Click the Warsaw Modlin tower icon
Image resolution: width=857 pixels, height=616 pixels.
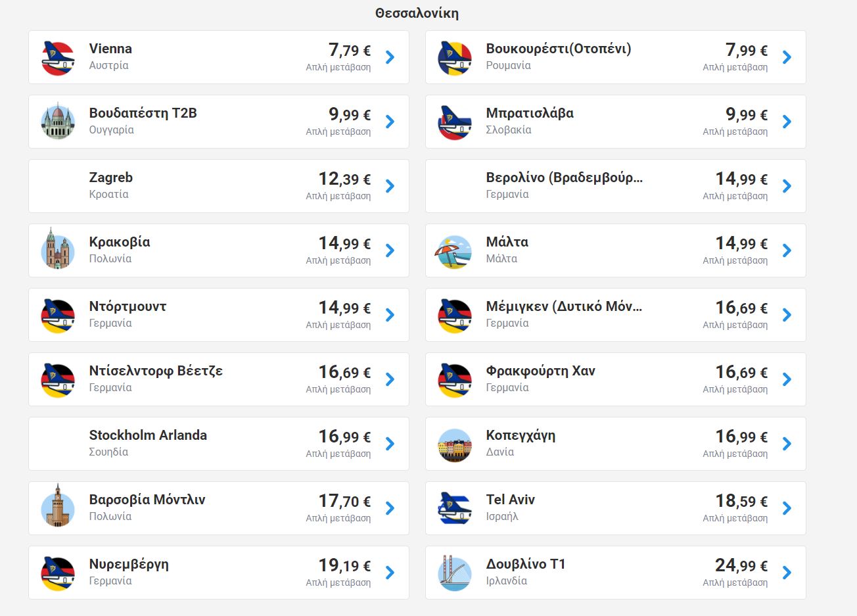[58, 507]
